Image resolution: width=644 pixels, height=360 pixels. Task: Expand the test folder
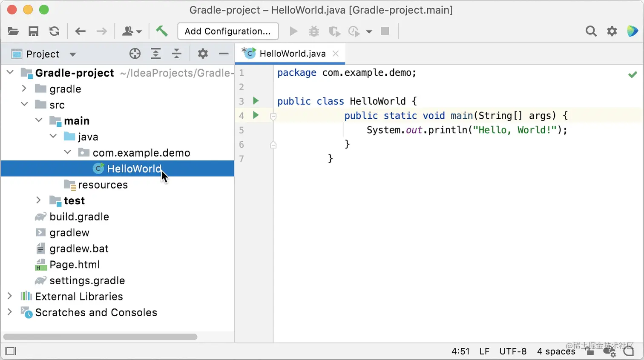point(39,200)
